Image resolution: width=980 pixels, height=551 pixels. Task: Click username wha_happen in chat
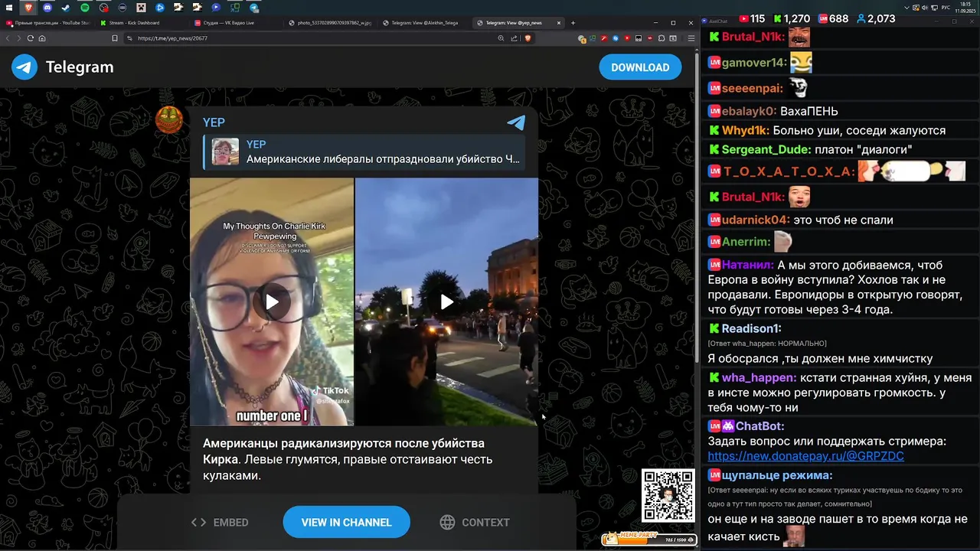point(759,378)
